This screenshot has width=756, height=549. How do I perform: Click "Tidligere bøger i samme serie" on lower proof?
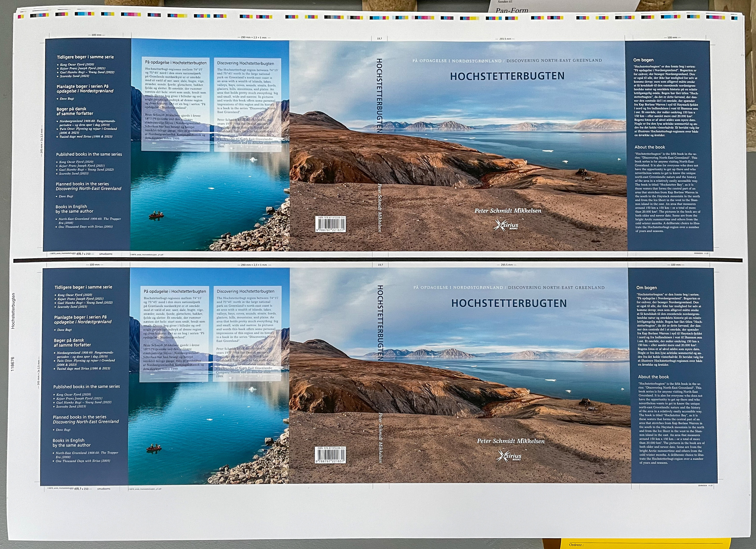(x=83, y=287)
